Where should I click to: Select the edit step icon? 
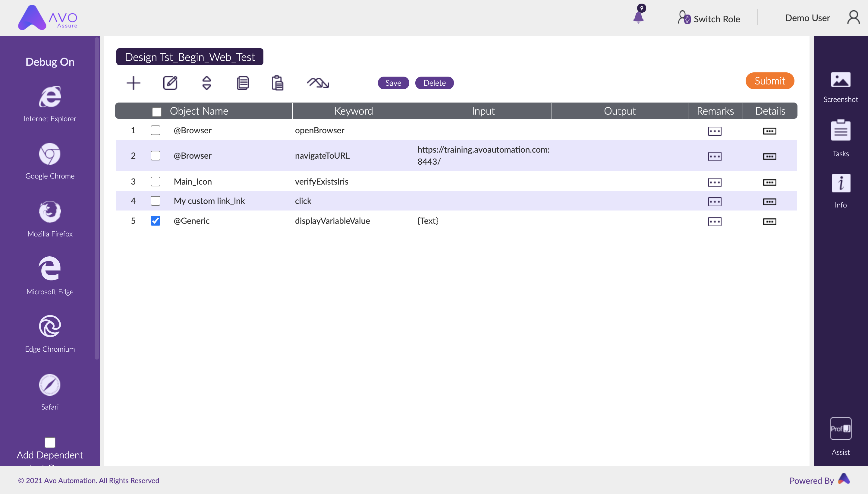[x=170, y=82]
